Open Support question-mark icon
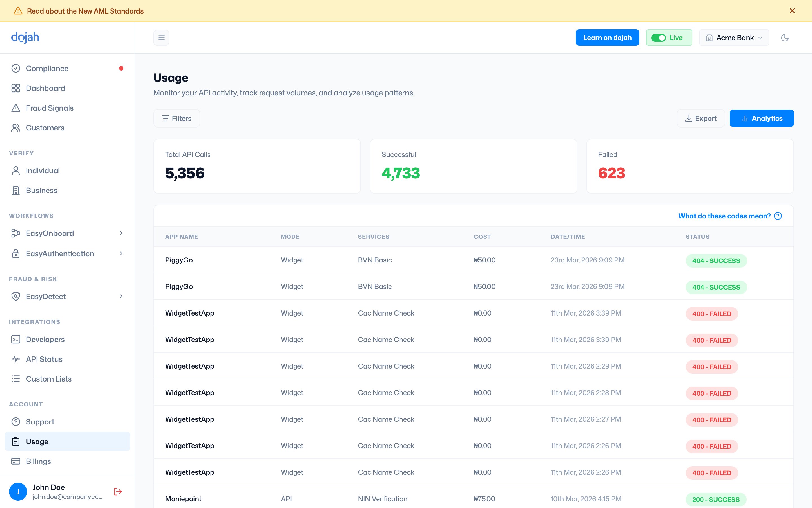Image resolution: width=812 pixels, height=508 pixels. coord(16,422)
